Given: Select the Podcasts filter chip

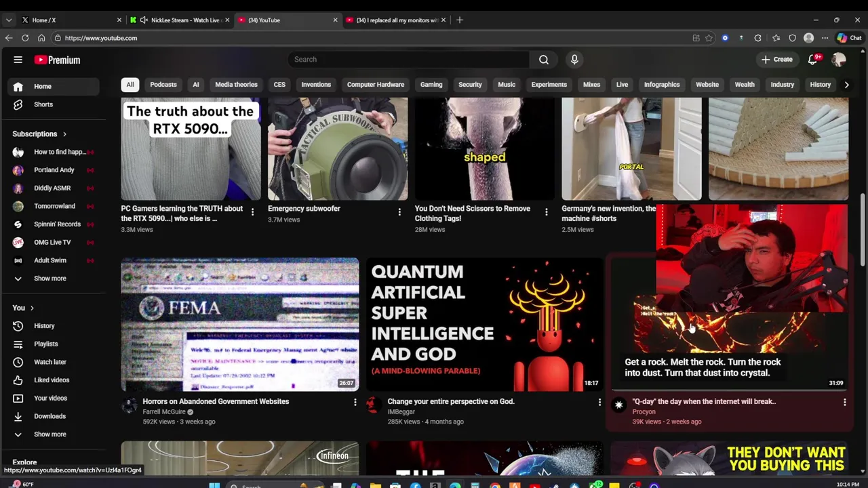Looking at the screenshot, I should click(163, 85).
